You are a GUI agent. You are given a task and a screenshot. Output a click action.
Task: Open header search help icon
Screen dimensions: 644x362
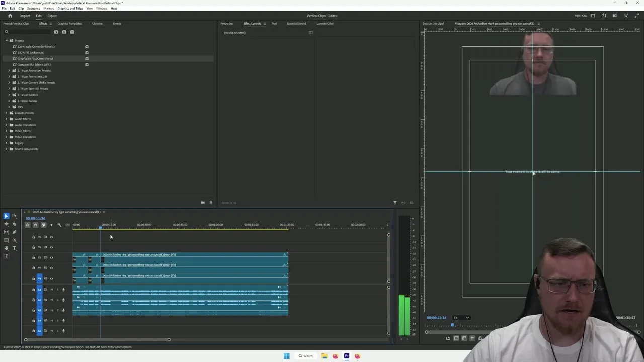(626, 16)
